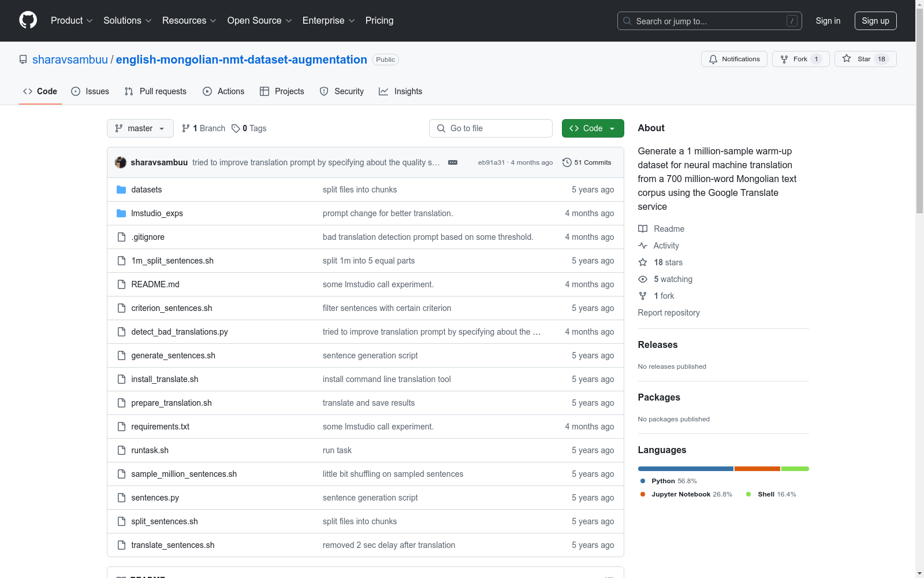Click the Pull requests tab icon

pos(129,91)
